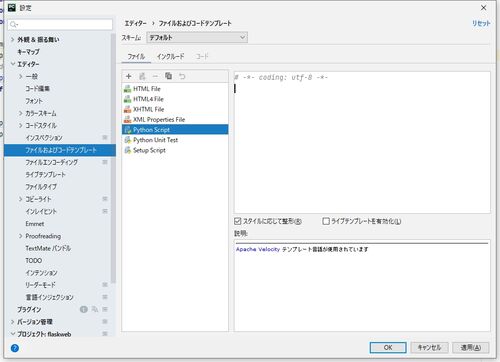Select XML Properties File template

pos(175,119)
